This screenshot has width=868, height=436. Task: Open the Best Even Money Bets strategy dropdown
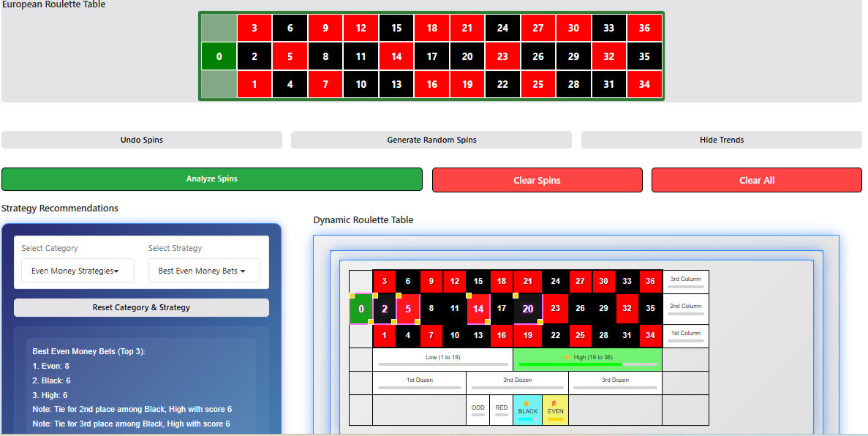205,270
